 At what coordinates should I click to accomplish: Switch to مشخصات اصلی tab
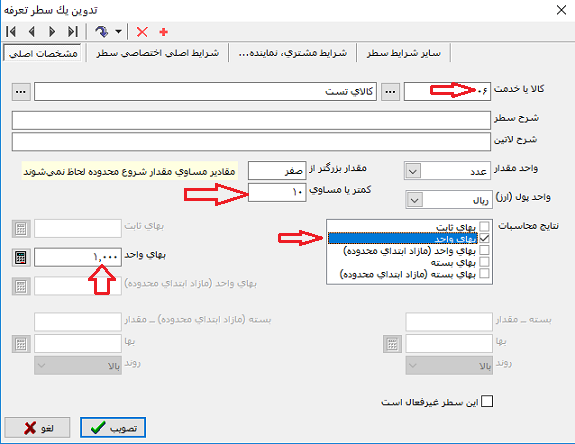click(x=43, y=54)
